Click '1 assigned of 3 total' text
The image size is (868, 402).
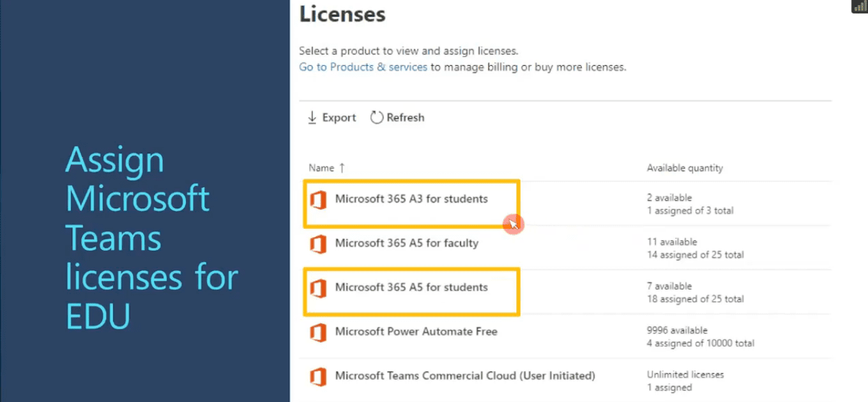[x=690, y=210]
